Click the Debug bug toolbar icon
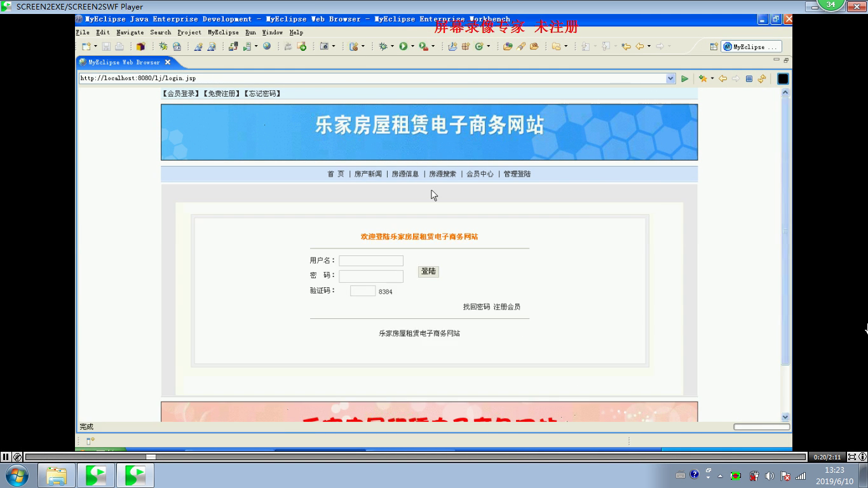The height and width of the screenshot is (488, 868). pos(383,46)
